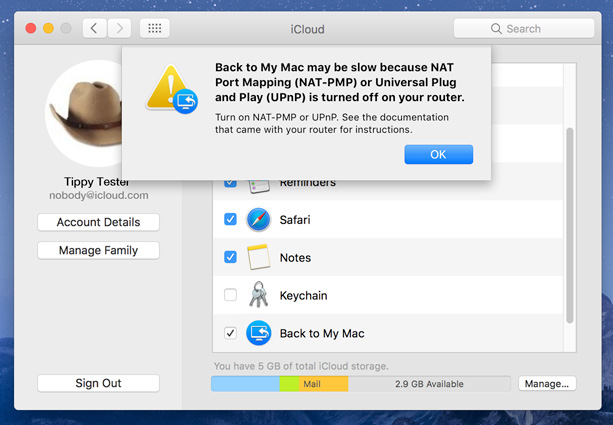Click the Notes notepad icon
The image size is (613, 425).
tap(258, 257)
